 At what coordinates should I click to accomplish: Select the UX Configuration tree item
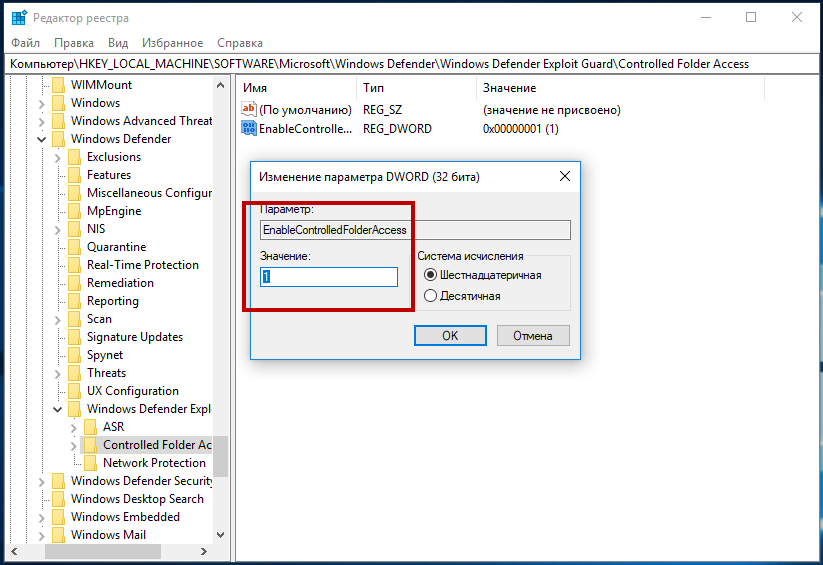click(133, 391)
